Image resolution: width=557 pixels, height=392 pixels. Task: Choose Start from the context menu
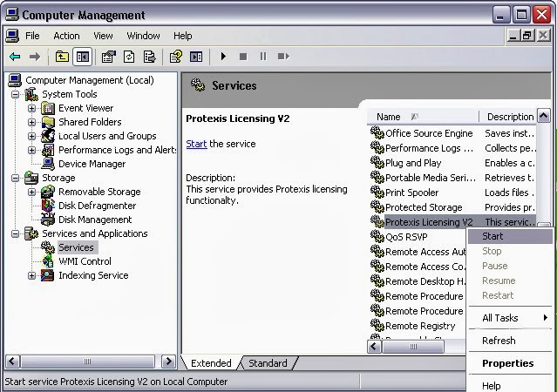(510, 236)
